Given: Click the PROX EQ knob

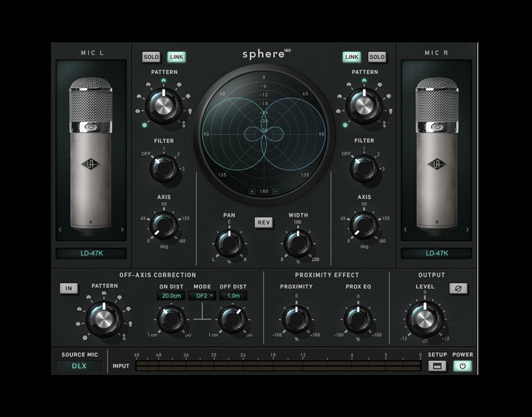Looking at the screenshot, I should click(357, 320).
